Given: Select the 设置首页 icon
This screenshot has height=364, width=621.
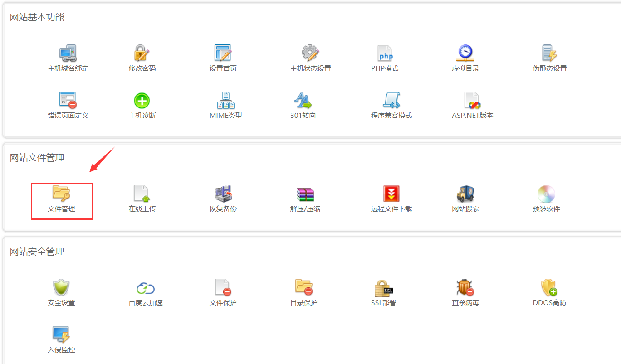Looking at the screenshot, I should 223,53.
